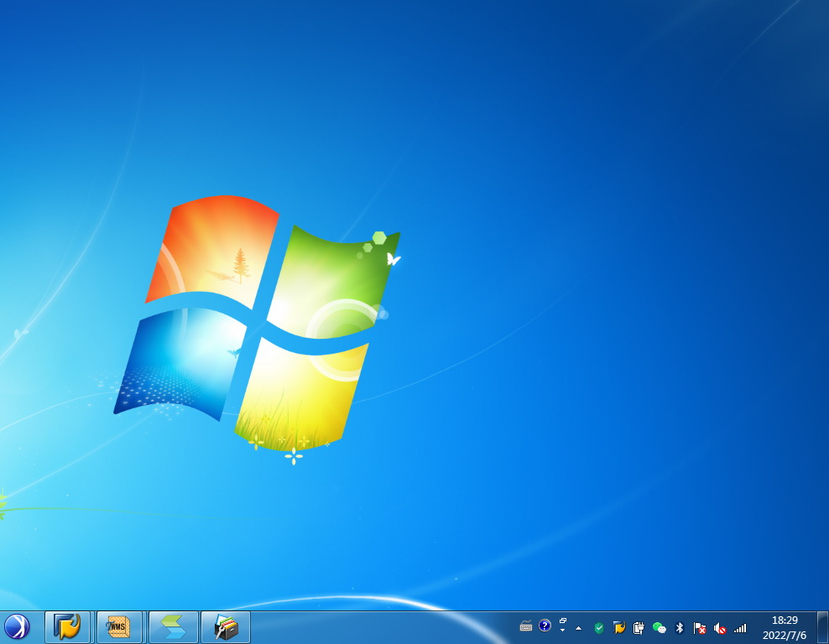829x644 pixels.
Task: Open the green and blue chevron taskbar app
Action: tap(174, 627)
